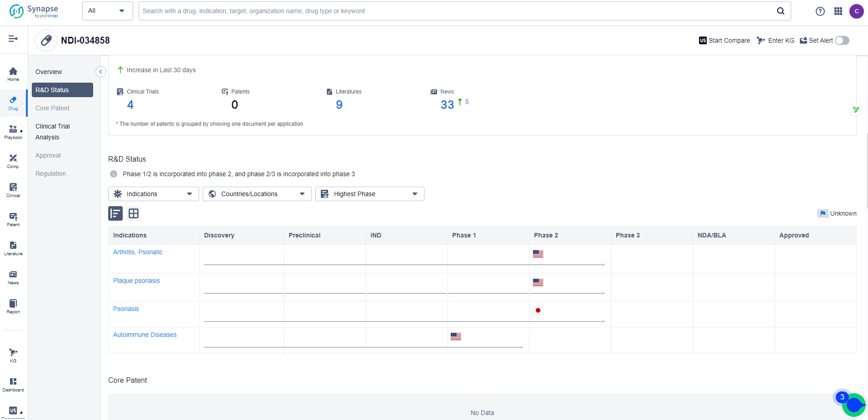Open the floating chat assistant bubble
Screen dimensions: 868x420
point(853,405)
